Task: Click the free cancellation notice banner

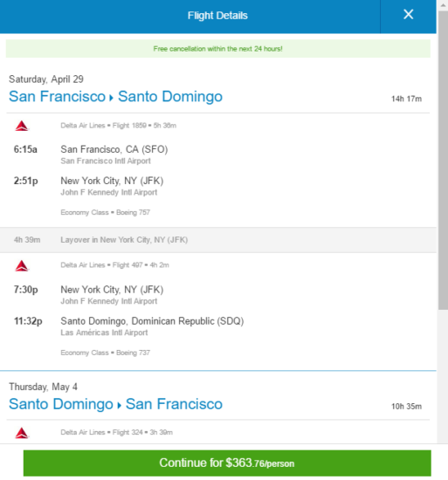Action: click(218, 49)
